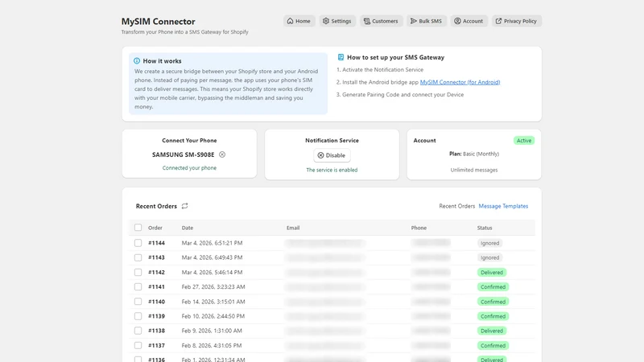The width and height of the screenshot is (644, 362).
Task: Click the Delivered status badge of order #1142
Action: (492, 273)
